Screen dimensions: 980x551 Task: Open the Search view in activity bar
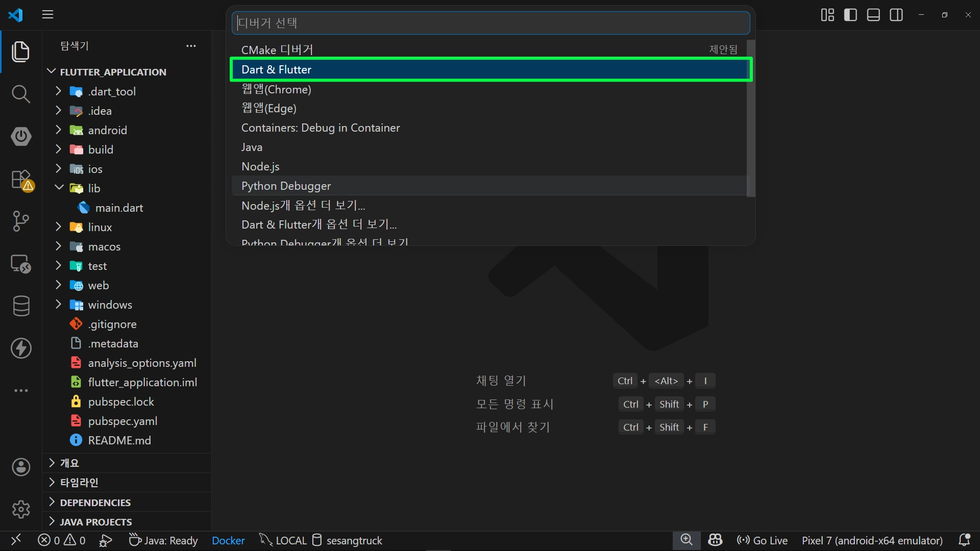pyautogui.click(x=20, y=94)
